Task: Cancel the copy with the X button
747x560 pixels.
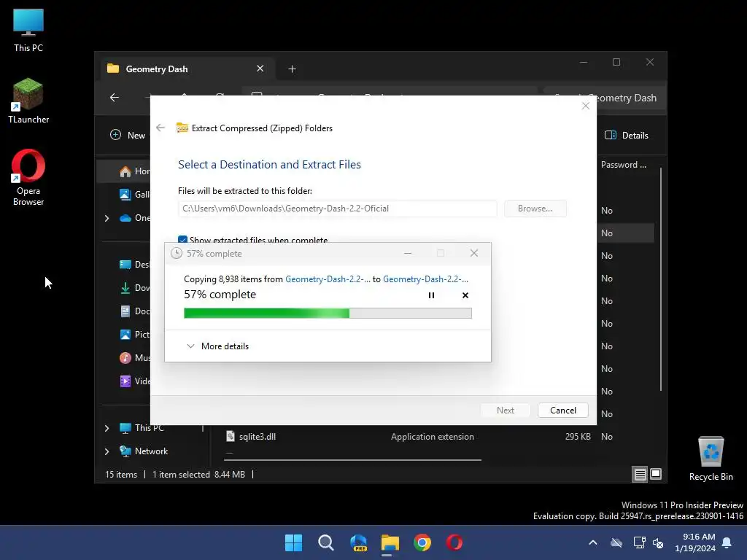Action: point(465,295)
